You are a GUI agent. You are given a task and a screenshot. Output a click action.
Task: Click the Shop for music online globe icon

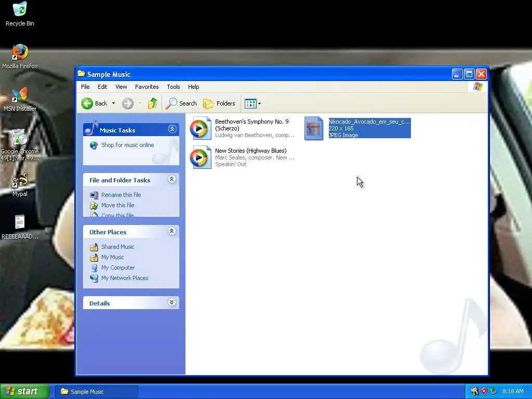pyautogui.click(x=94, y=145)
